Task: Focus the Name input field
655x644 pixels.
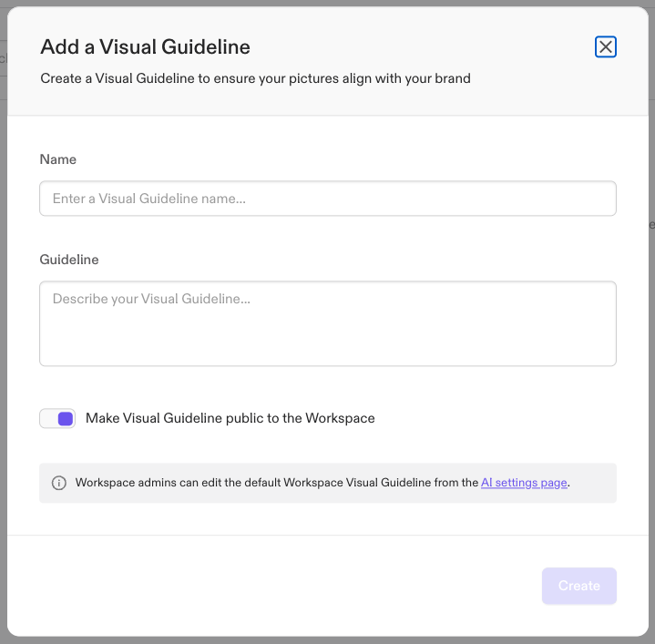Action: pos(328,199)
